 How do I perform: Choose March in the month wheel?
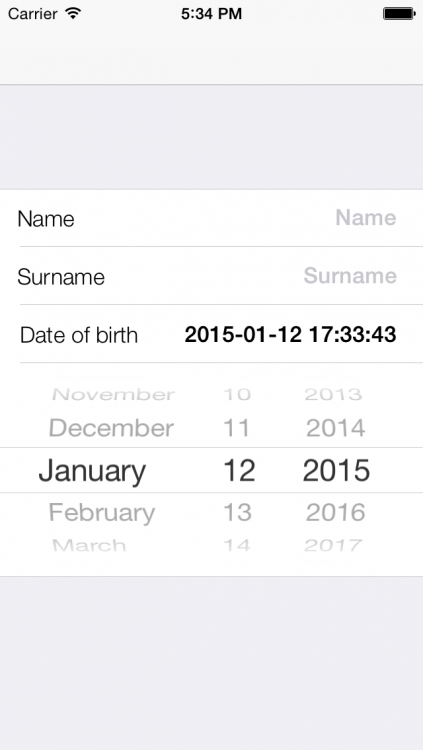pyautogui.click(x=89, y=545)
